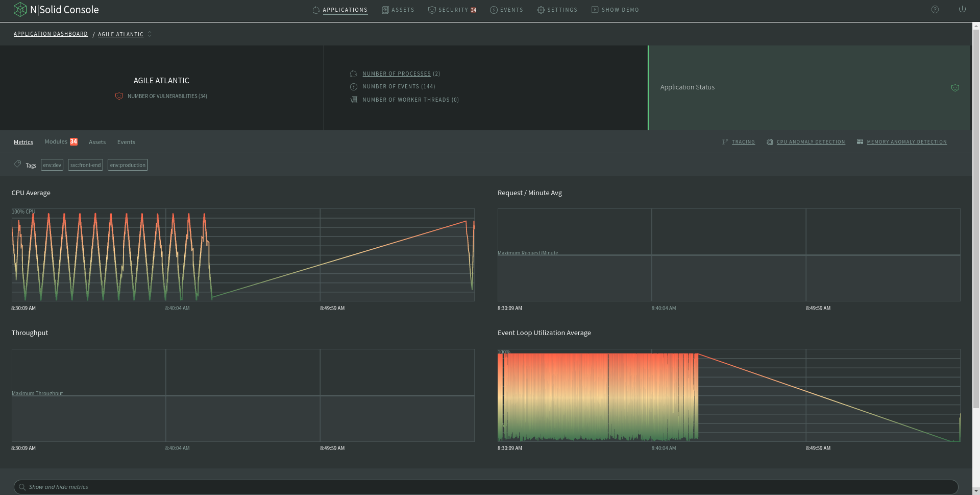Open the Applications nav item
The height and width of the screenshot is (495, 980).
[345, 10]
